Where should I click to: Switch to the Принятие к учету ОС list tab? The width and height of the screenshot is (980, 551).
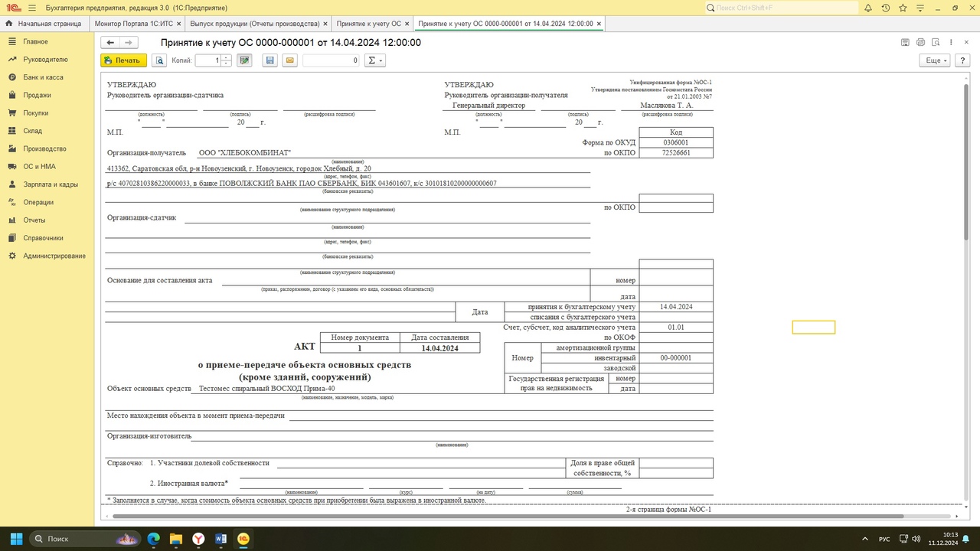[369, 24]
